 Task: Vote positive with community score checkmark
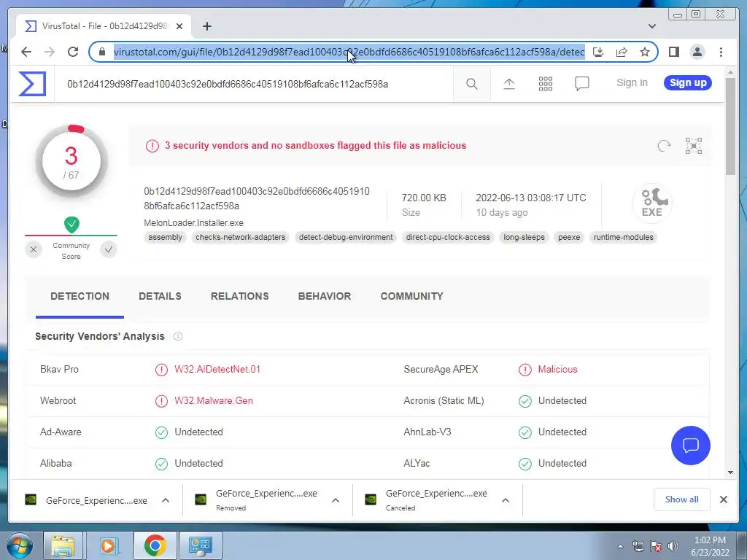tap(109, 249)
